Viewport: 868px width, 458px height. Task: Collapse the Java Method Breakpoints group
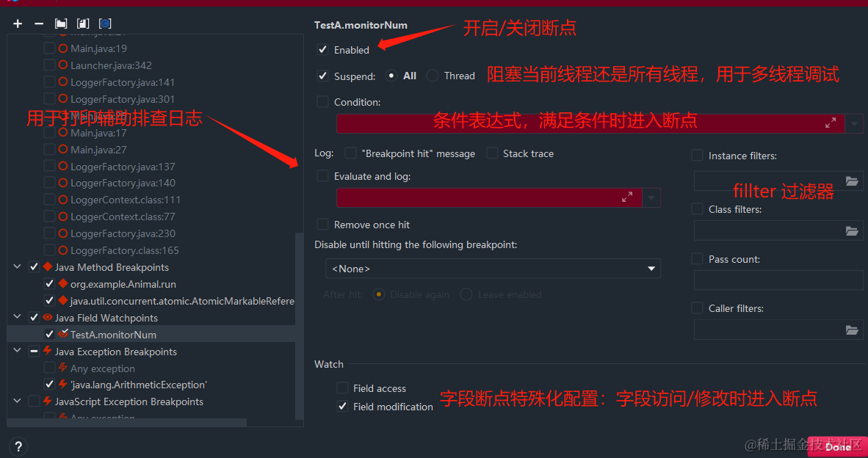pos(17,266)
